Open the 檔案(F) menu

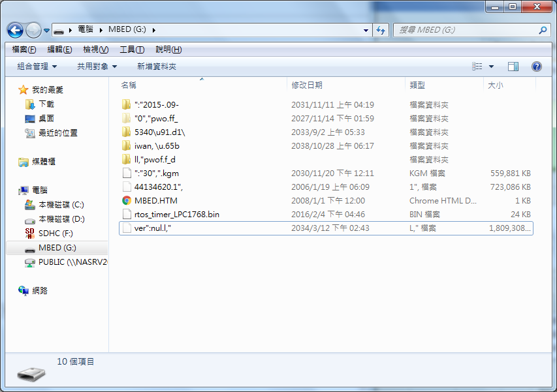pyautogui.click(x=24, y=50)
